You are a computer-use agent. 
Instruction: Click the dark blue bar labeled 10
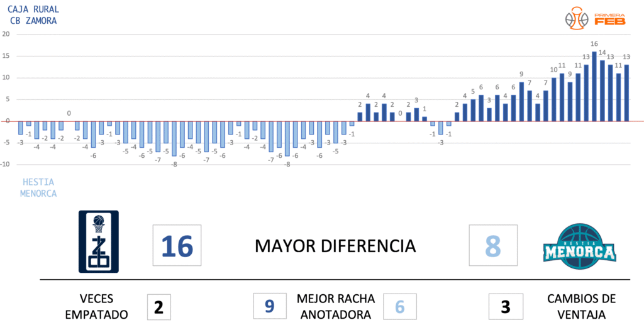coord(553,99)
